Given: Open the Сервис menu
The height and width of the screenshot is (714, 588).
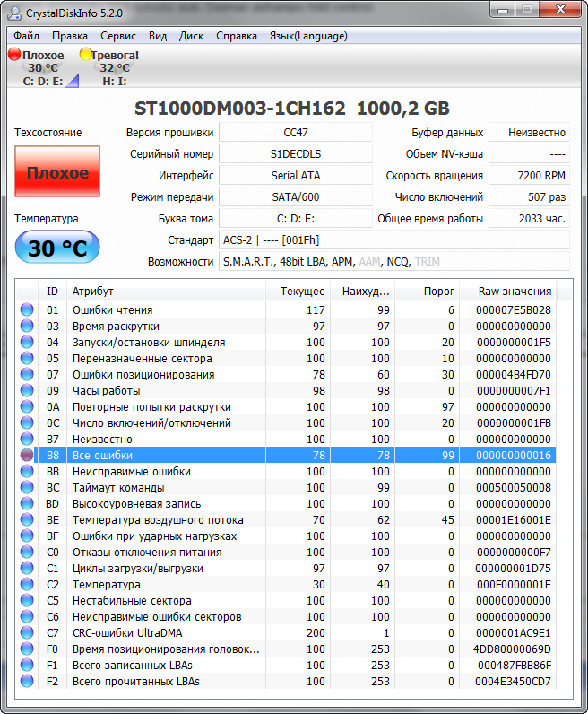Looking at the screenshot, I should click(118, 36).
